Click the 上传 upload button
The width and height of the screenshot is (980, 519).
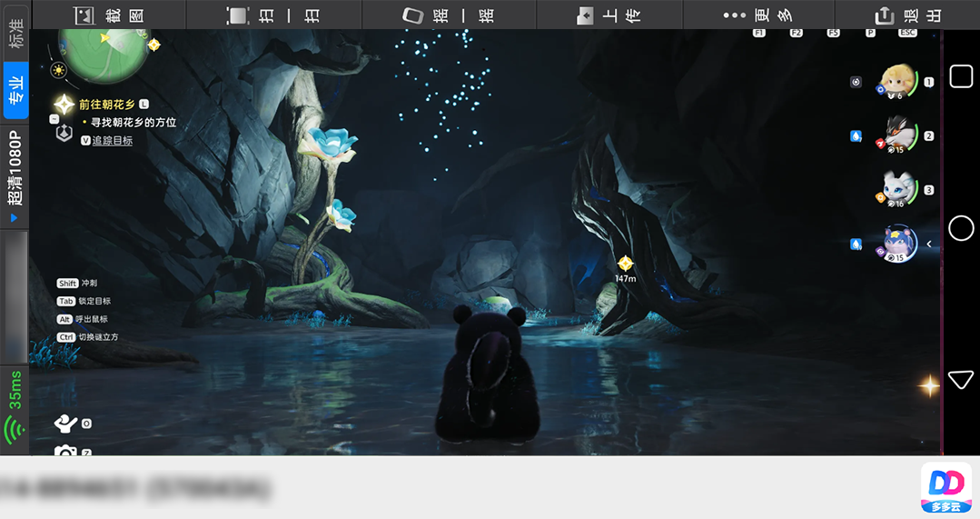coord(609,15)
